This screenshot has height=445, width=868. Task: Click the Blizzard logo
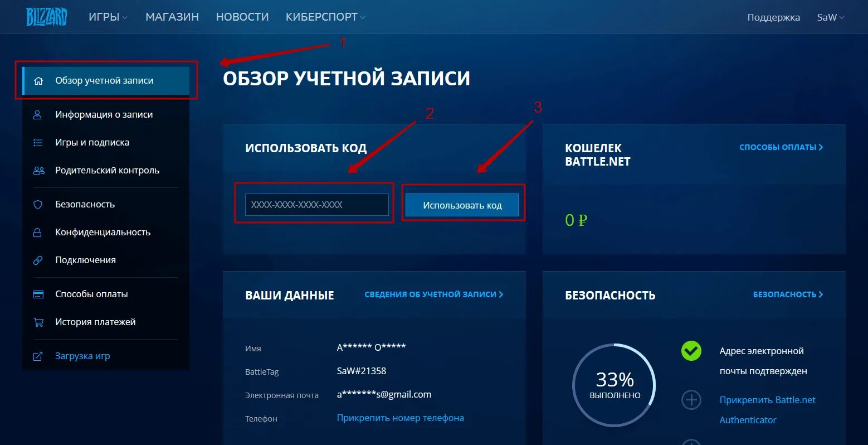click(x=46, y=17)
